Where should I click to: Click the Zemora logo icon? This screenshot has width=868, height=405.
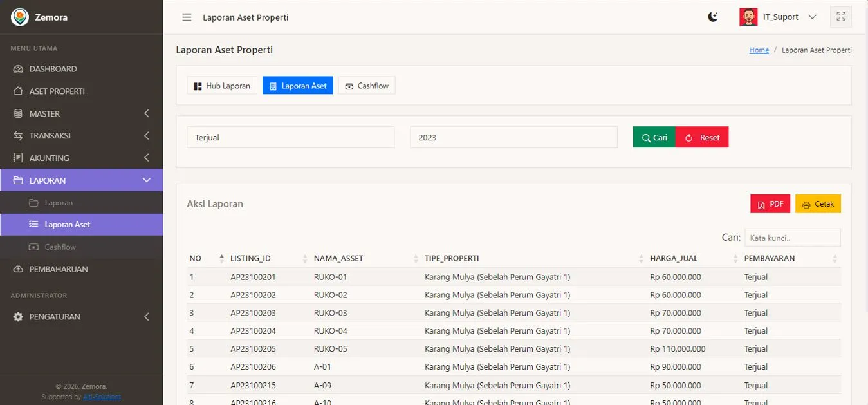[20, 17]
